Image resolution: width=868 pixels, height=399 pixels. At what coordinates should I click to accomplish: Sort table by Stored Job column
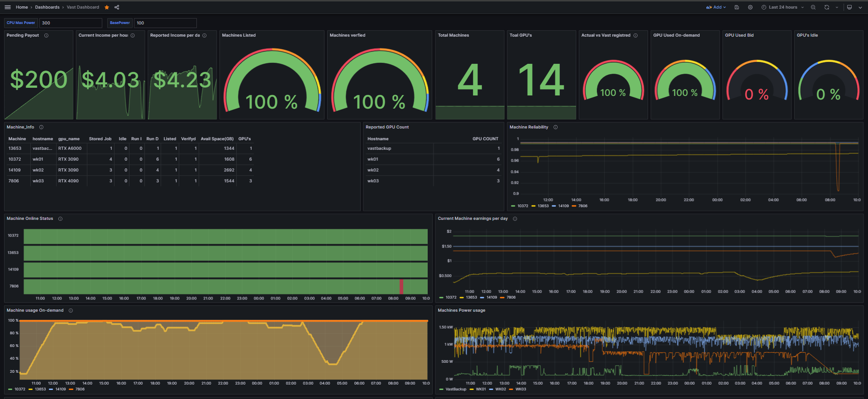tap(100, 139)
